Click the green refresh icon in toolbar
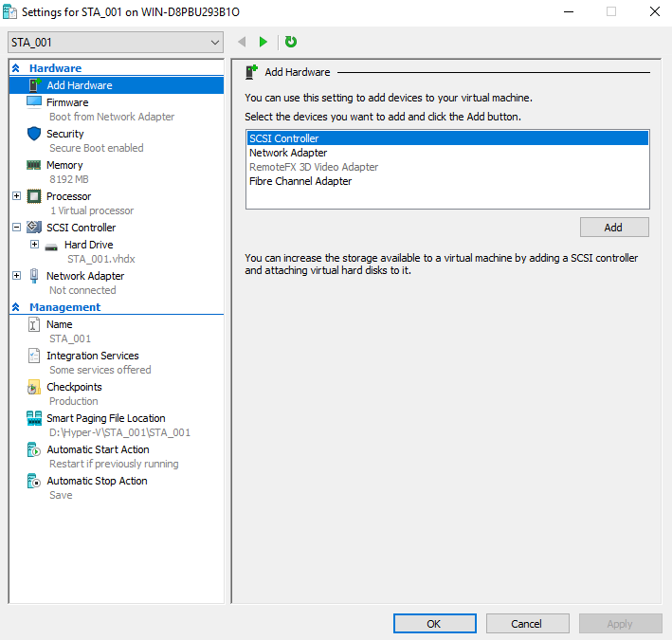Viewport: 672px width, 640px height. point(291,42)
